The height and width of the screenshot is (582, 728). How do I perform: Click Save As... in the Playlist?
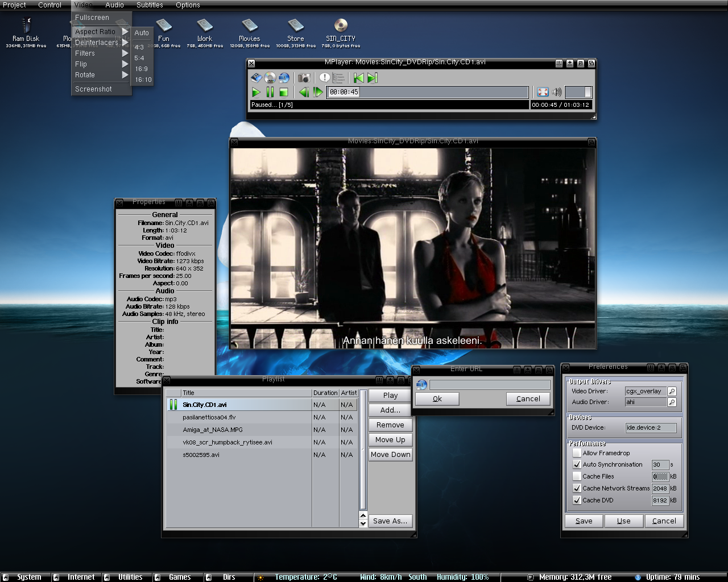[x=390, y=521]
